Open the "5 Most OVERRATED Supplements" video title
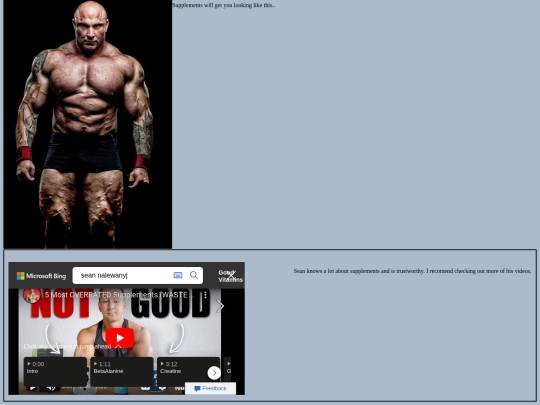Viewport: 540px width, 405px height. tap(119, 295)
